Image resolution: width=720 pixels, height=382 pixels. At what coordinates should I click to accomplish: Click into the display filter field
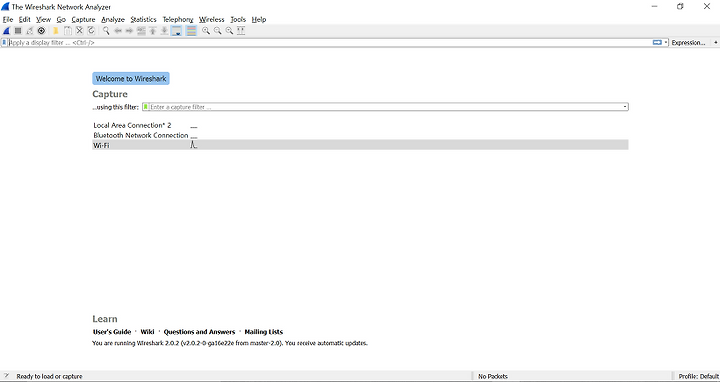tap(330, 42)
